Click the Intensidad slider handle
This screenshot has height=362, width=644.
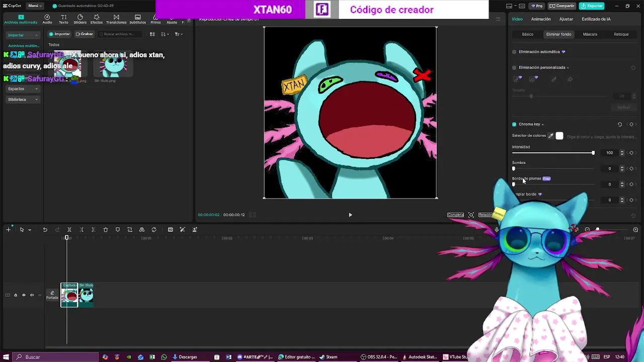pos(593,153)
